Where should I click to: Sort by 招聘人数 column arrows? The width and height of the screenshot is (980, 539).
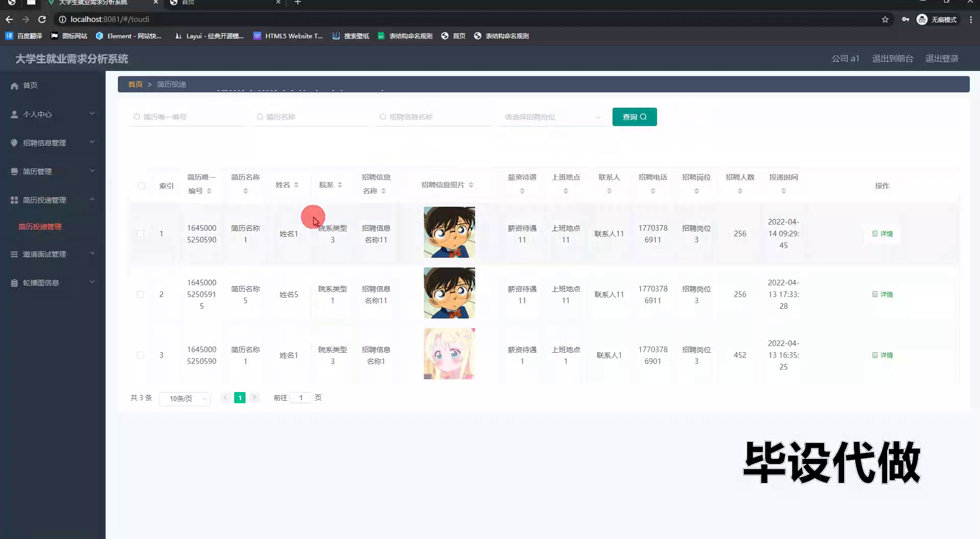point(740,191)
